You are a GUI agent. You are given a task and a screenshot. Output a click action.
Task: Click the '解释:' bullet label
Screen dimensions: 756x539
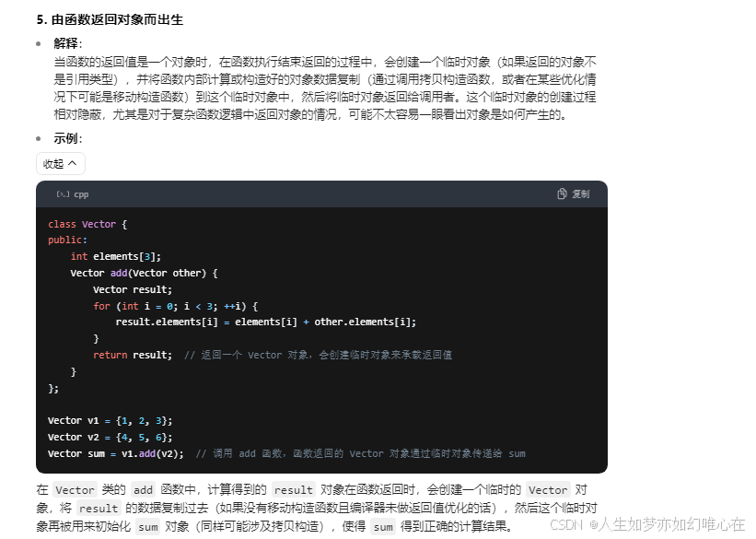click(68, 43)
